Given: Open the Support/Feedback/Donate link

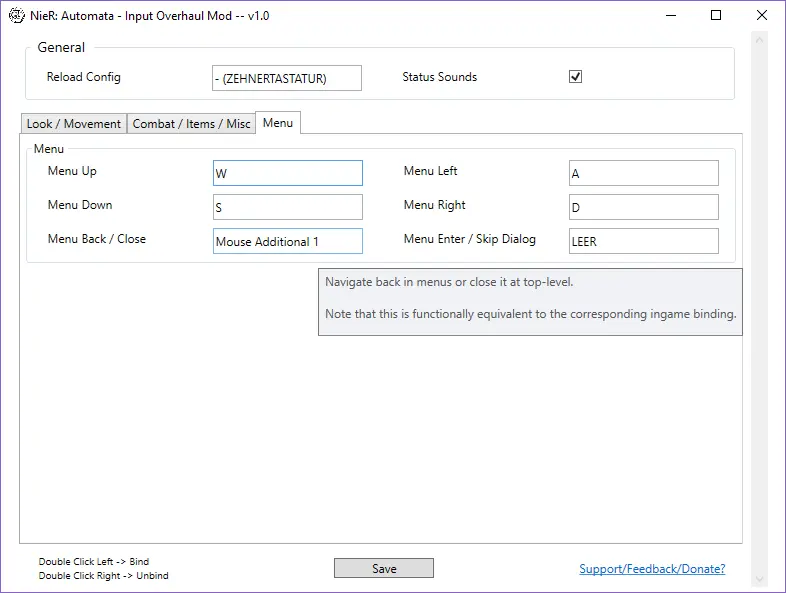Looking at the screenshot, I should (652, 569).
